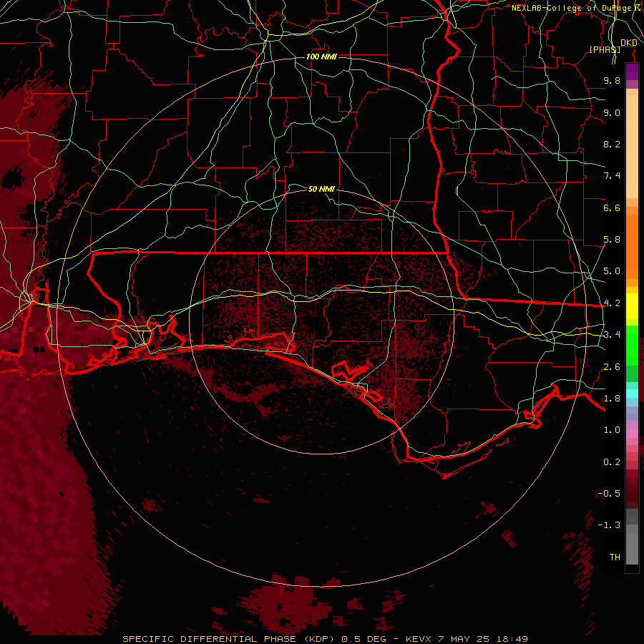Click the 100 NMI range ring label
The width and height of the screenshot is (644, 644).
321,57
